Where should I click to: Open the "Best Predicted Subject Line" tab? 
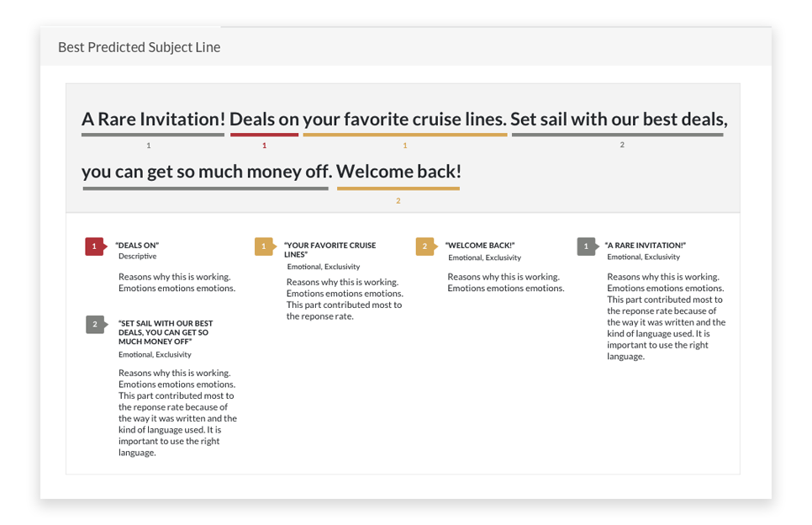[139, 47]
